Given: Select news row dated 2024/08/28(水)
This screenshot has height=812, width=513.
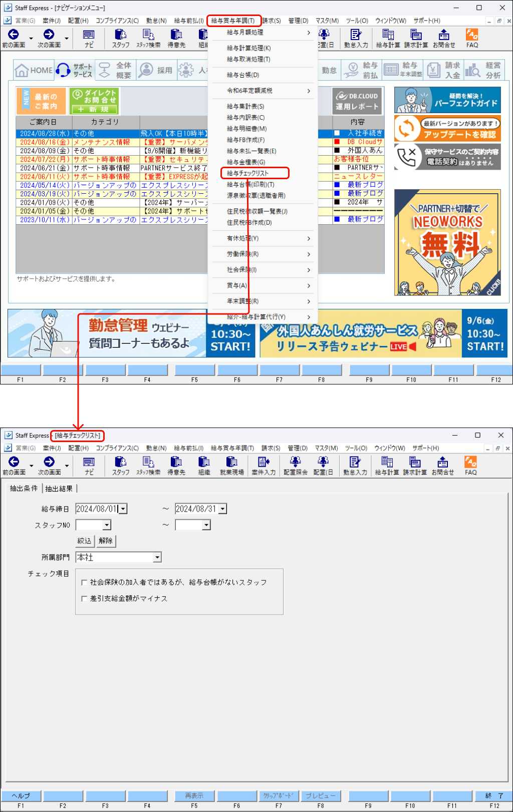Looking at the screenshot, I should [x=200, y=134].
